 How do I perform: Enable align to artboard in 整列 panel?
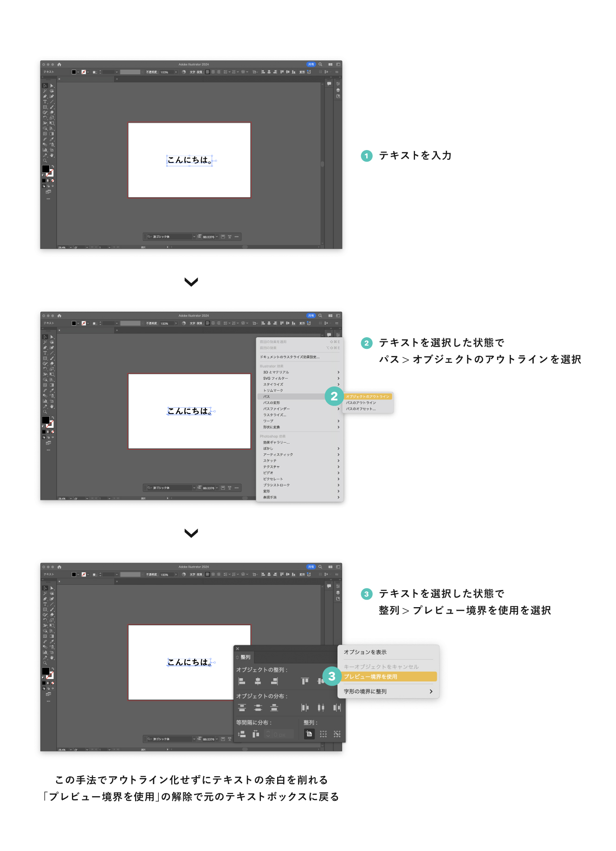[x=309, y=734]
